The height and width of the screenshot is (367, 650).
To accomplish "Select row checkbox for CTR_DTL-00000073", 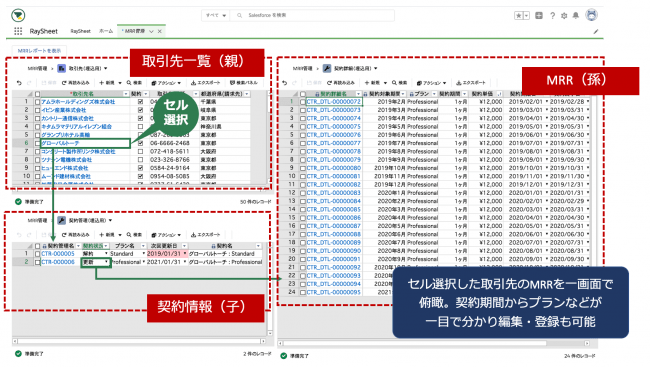I will [x=303, y=110].
